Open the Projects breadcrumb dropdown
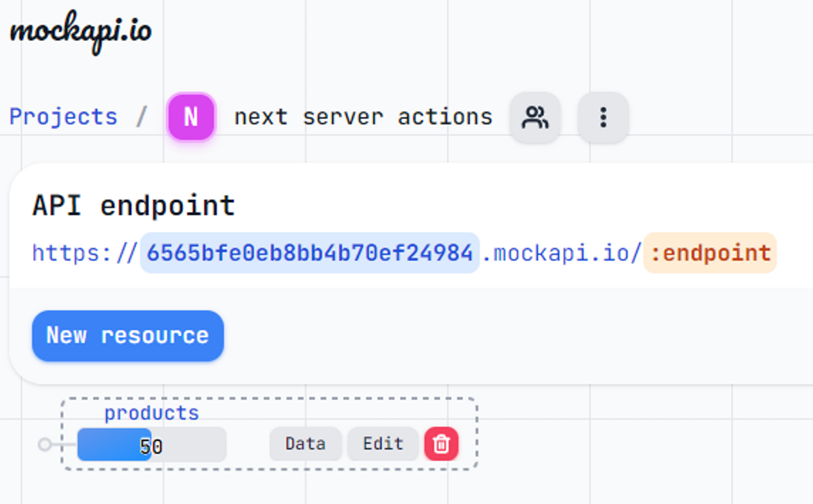Image resolution: width=813 pixels, height=504 pixels. point(64,116)
